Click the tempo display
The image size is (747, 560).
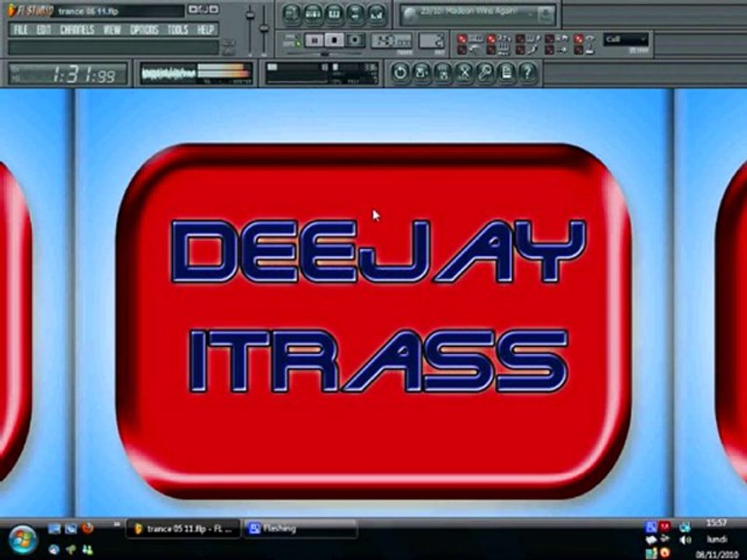click(391, 41)
